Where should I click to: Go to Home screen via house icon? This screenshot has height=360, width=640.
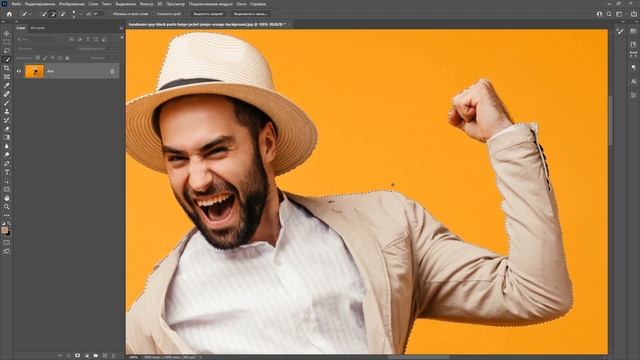pos(9,14)
